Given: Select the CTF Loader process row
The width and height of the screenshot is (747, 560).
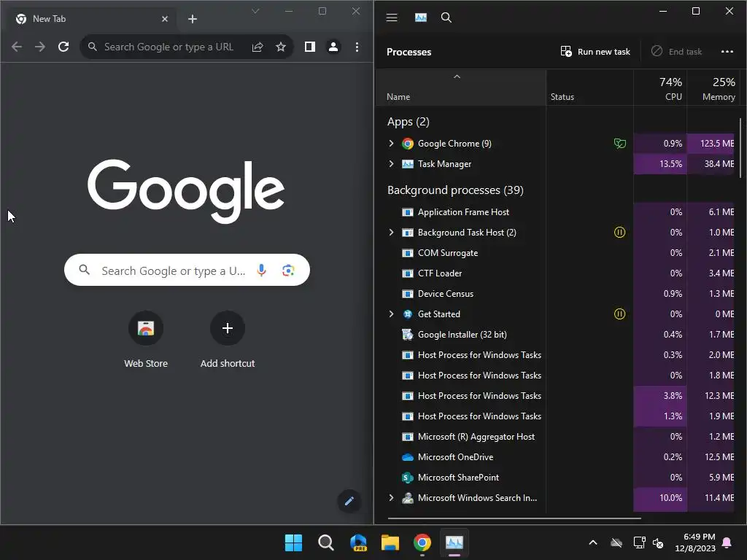Looking at the screenshot, I should pyautogui.click(x=555, y=273).
